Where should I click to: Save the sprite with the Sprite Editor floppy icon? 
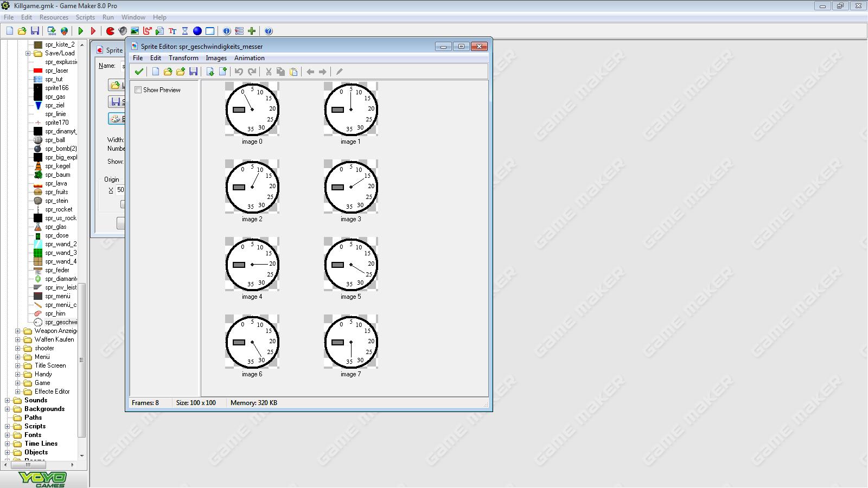pyautogui.click(x=193, y=72)
